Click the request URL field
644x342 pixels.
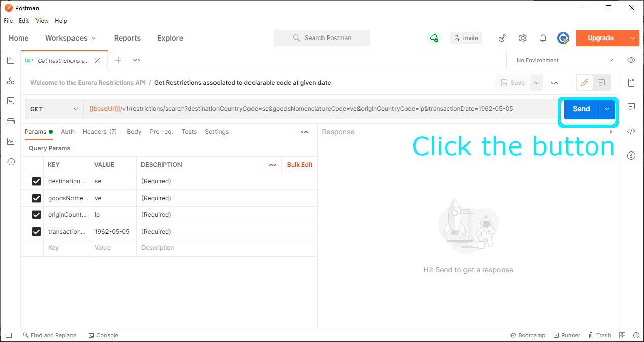click(320, 109)
